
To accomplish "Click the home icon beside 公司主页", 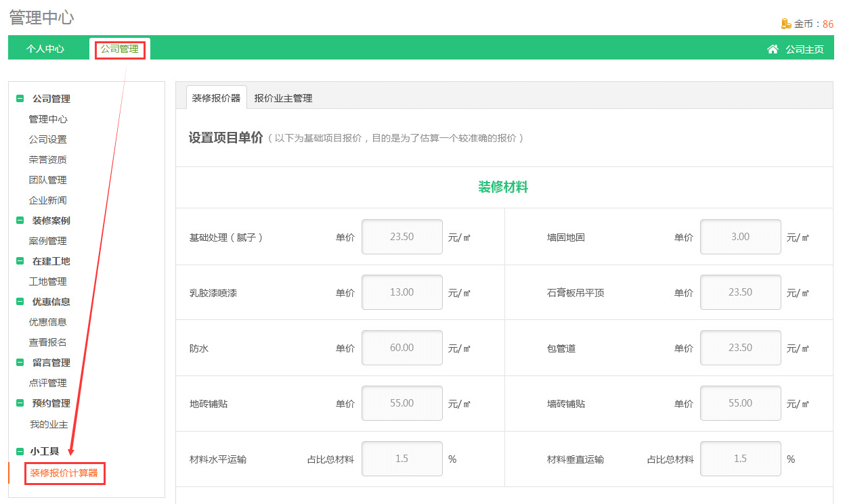I will click(773, 49).
